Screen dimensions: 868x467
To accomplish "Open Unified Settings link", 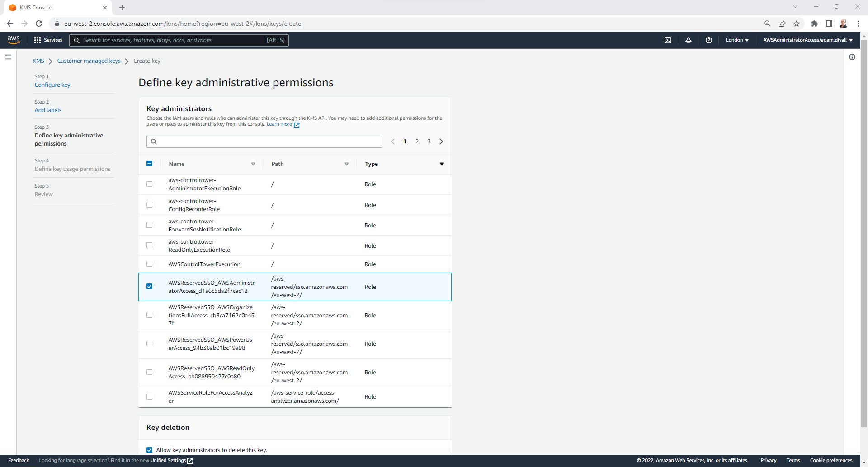I will pos(168,461).
